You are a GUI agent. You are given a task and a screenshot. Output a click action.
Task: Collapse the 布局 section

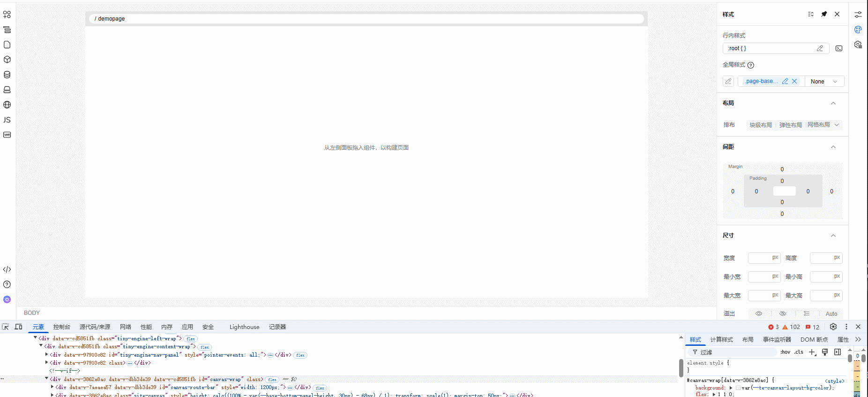click(x=833, y=103)
